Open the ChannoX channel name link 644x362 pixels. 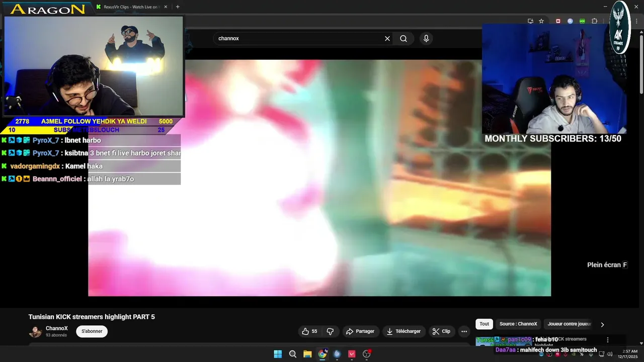click(56, 328)
